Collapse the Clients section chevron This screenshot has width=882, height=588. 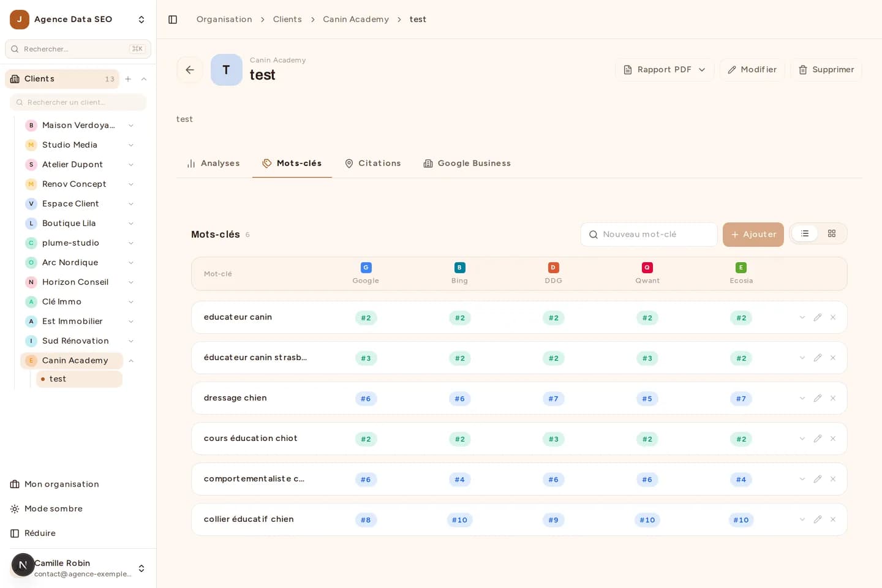click(144, 79)
